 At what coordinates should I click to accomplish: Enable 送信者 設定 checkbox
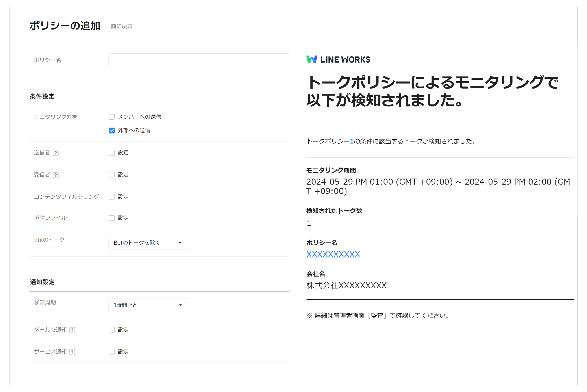click(x=112, y=152)
